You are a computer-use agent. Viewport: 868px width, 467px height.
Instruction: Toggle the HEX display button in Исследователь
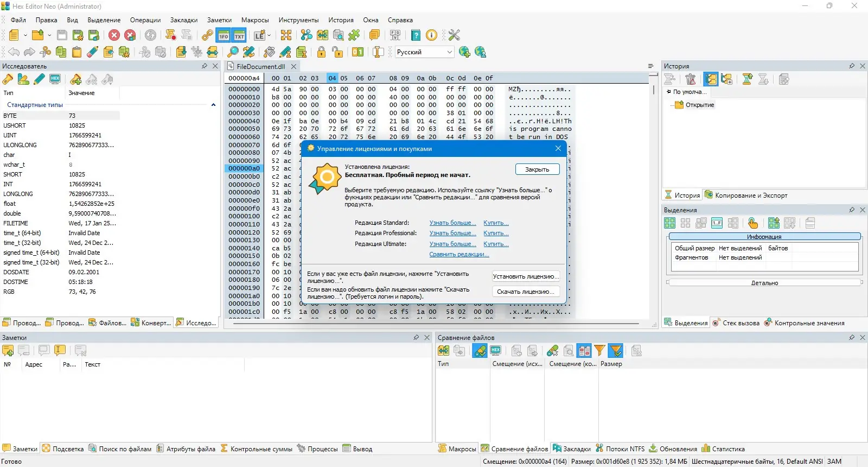coord(55,79)
